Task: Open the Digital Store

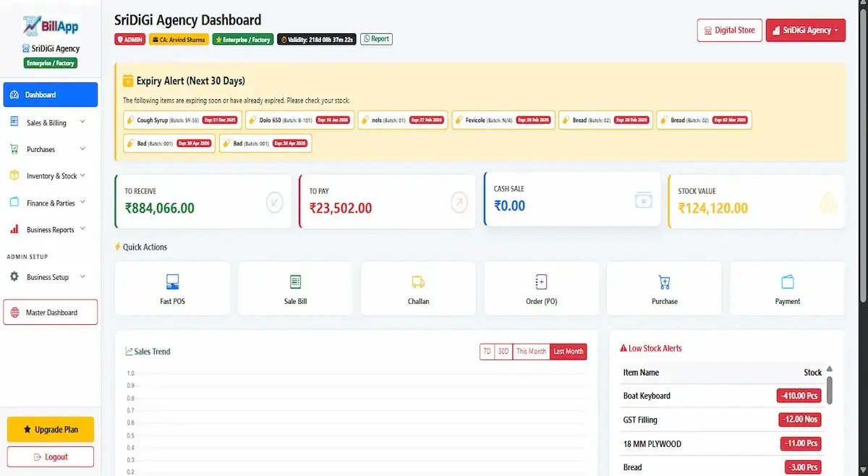Action: (729, 30)
